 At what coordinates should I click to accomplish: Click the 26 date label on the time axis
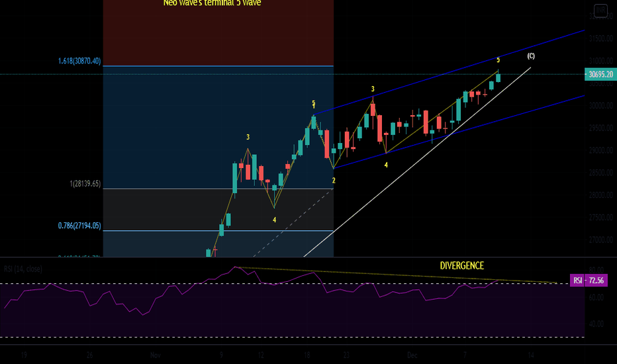tap(90, 355)
